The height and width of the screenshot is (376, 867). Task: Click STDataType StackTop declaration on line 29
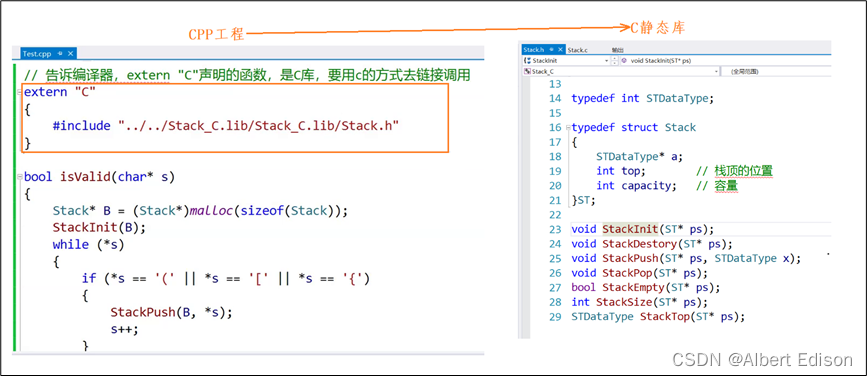[658, 317]
